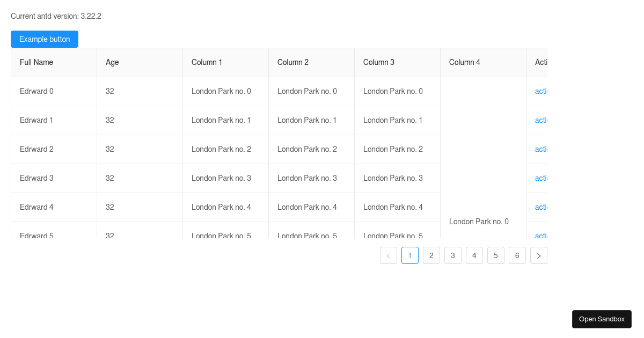Click the Example button

(x=44, y=39)
